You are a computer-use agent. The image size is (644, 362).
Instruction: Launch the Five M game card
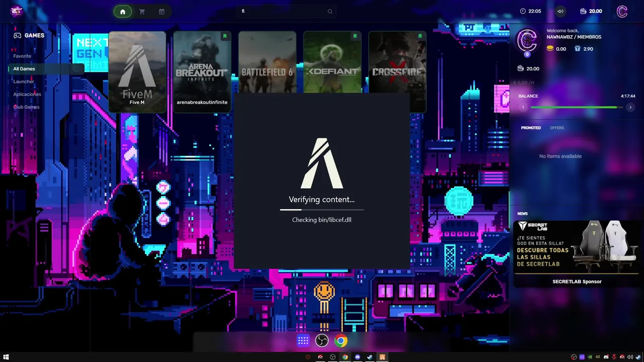pos(137,72)
